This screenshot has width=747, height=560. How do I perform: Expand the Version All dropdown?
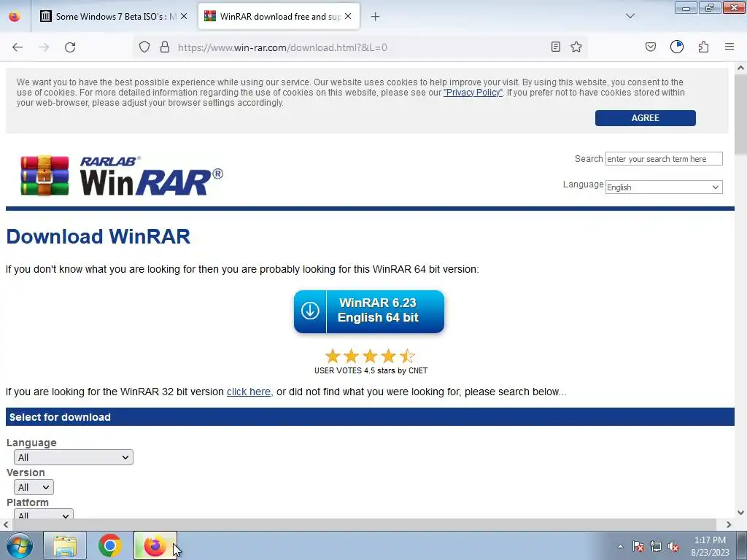pyautogui.click(x=34, y=487)
